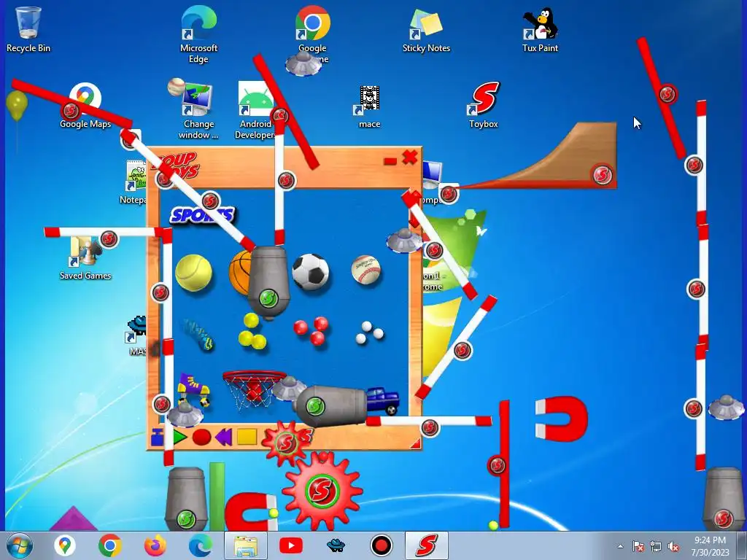Click the yellow stop square

click(x=247, y=437)
